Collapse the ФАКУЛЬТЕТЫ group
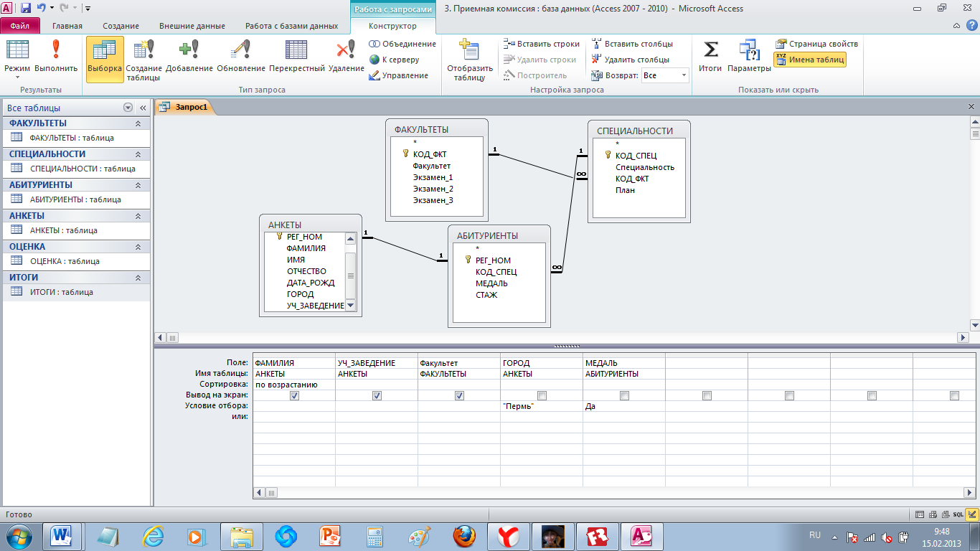Viewport: 980px width, 551px height. point(138,123)
